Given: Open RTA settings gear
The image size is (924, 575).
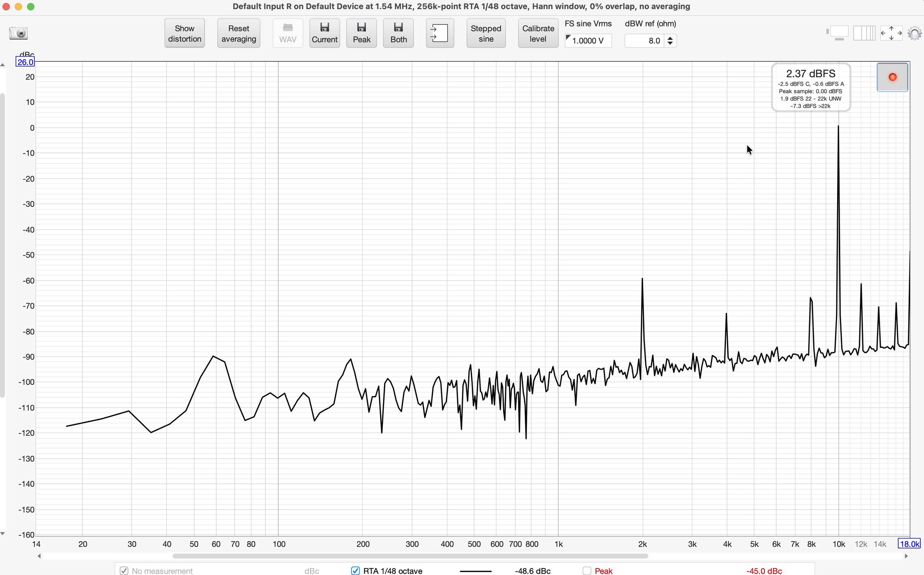Looking at the screenshot, I should [914, 33].
